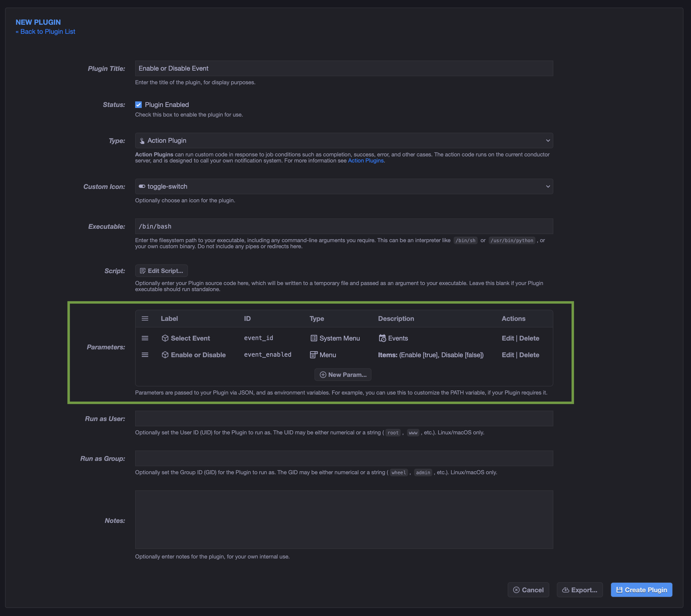
Task: Focus the Run as Group field
Action: click(344, 458)
